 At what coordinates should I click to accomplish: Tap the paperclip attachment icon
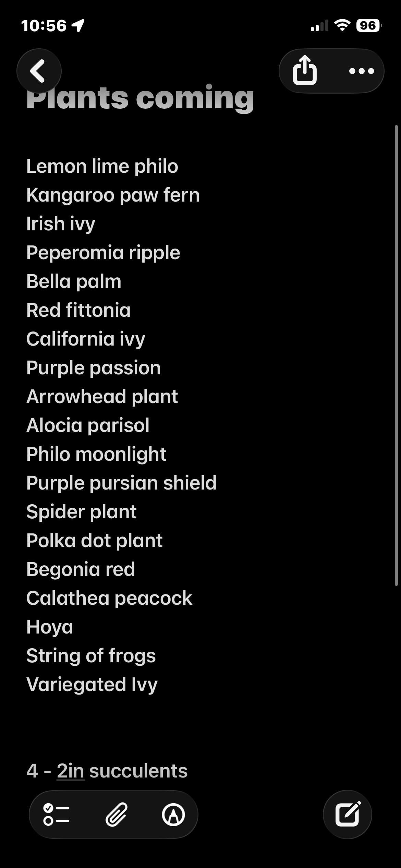click(117, 814)
